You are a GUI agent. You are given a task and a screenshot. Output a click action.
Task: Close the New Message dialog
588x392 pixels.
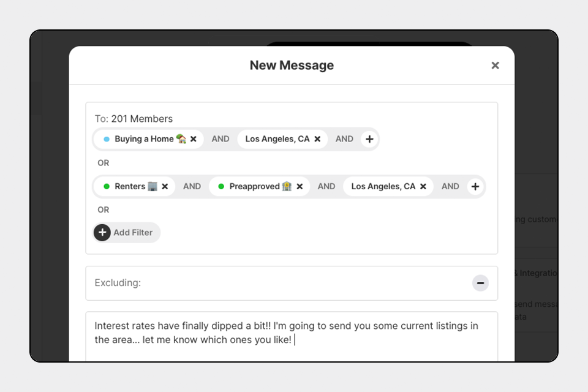[x=495, y=66]
